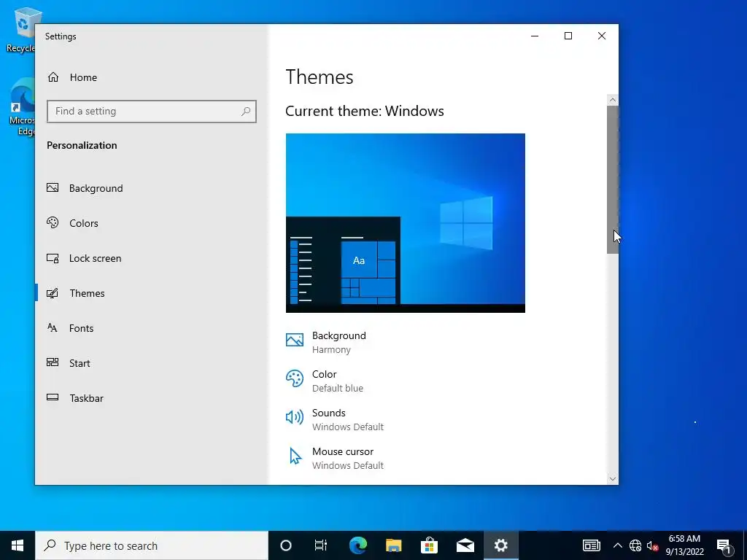Maximize the Settings window
The image size is (747, 560).
[x=568, y=36]
